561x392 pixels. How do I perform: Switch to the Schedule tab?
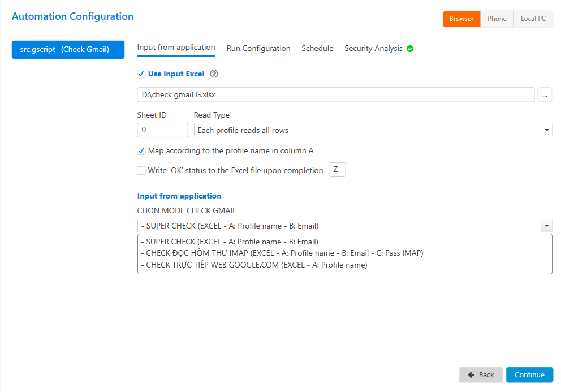pyautogui.click(x=317, y=49)
